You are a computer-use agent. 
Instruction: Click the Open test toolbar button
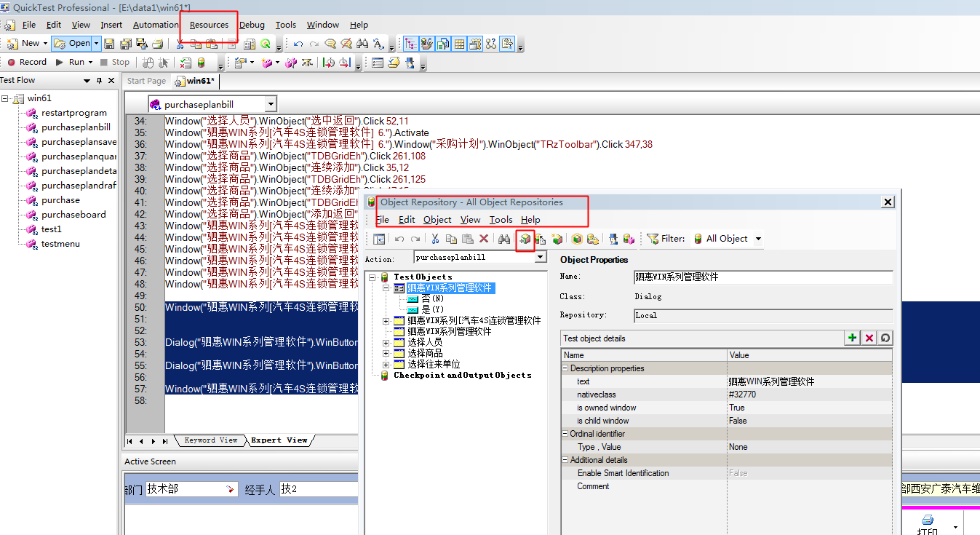pos(71,44)
